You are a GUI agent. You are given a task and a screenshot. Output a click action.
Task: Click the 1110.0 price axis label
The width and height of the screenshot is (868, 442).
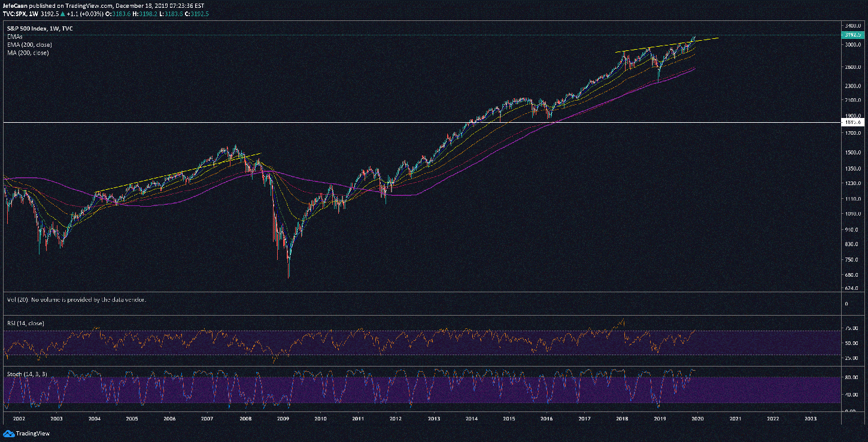pyautogui.click(x=852, y=199)
